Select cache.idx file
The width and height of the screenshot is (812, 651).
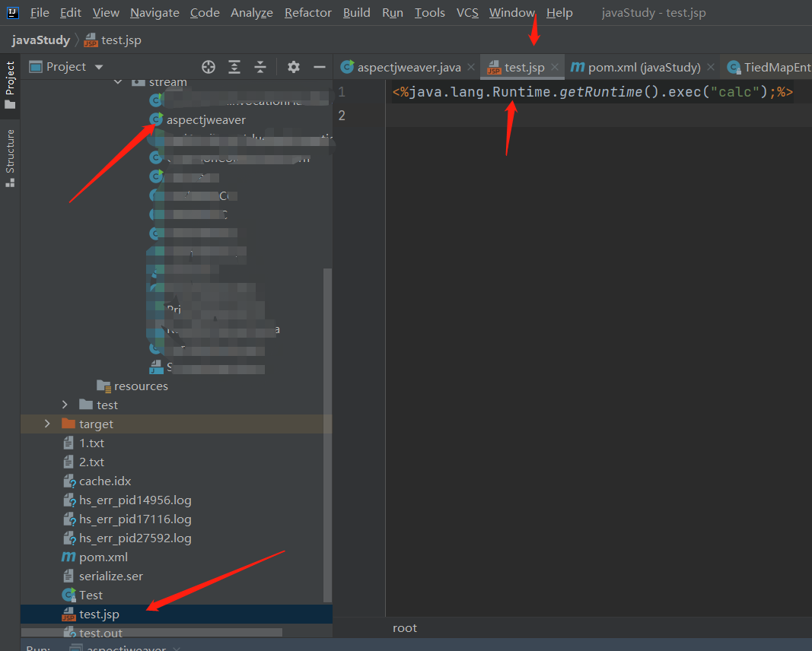(x=105, y=481)
